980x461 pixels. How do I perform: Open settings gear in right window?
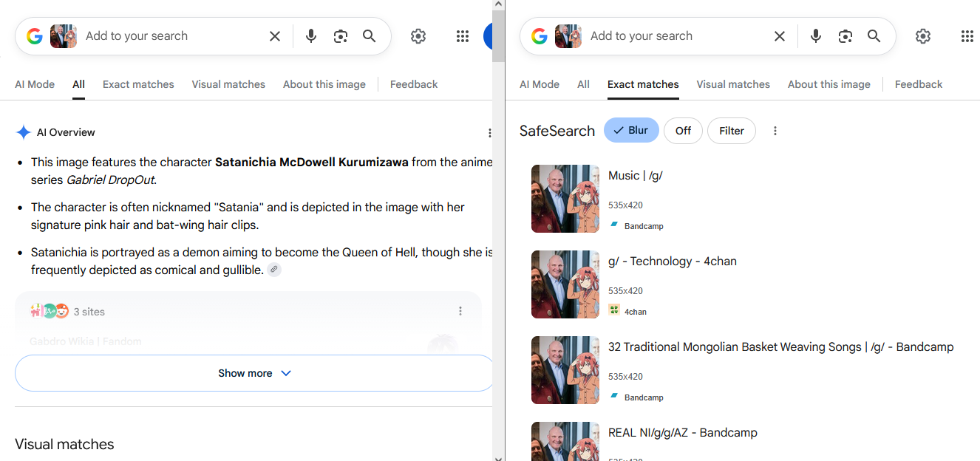point(923,36)
